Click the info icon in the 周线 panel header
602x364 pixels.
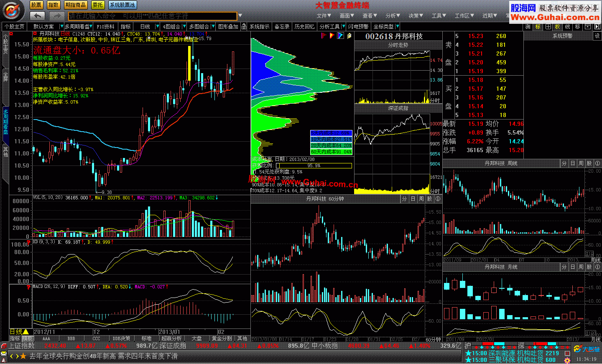point(597,163)
